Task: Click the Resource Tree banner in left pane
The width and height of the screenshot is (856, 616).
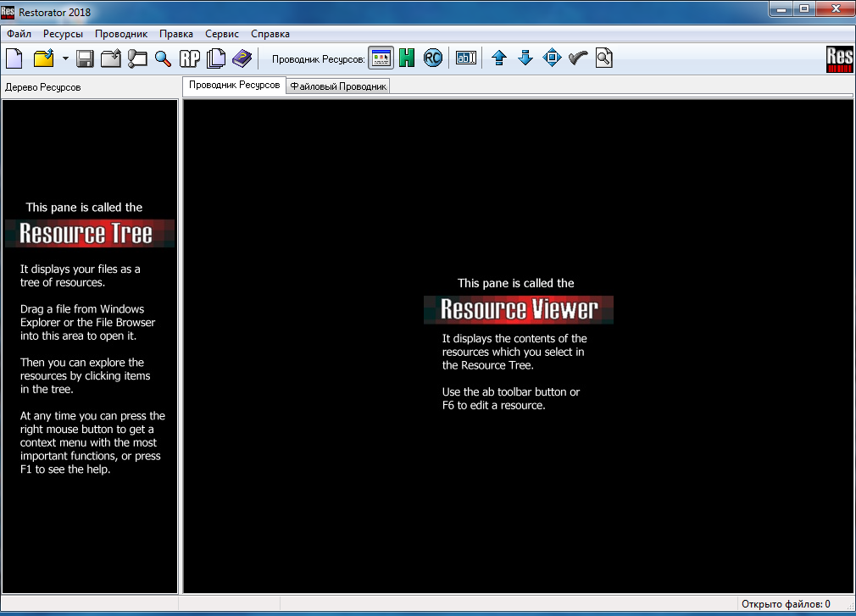Action: tap(90, 234)
